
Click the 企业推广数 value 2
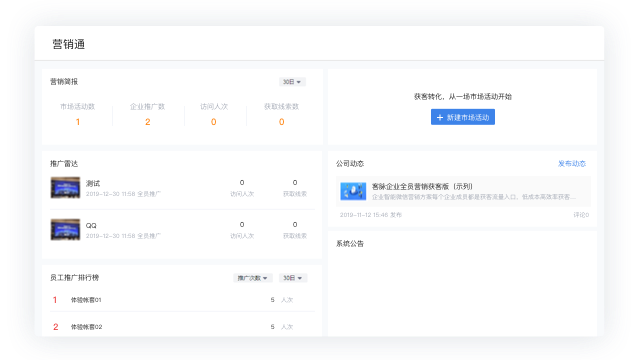pos(148,122)
